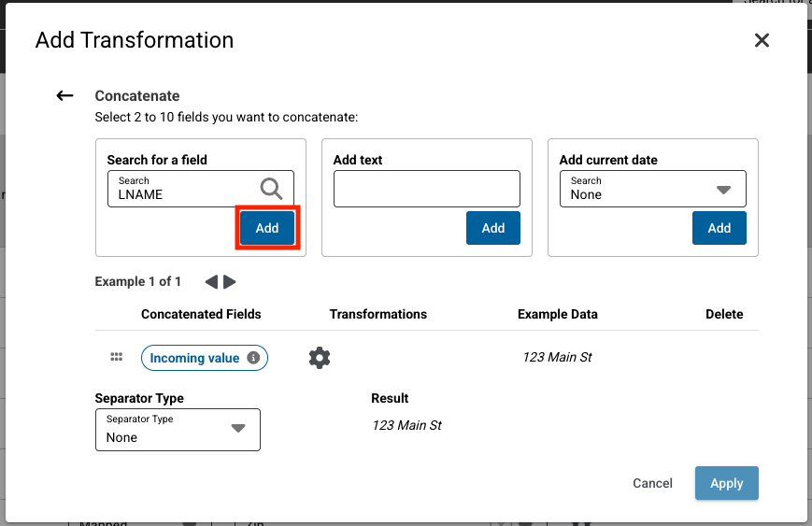Click the Search field containing LNAME
This screenshot has width=812, height=526.
point(201,189)
